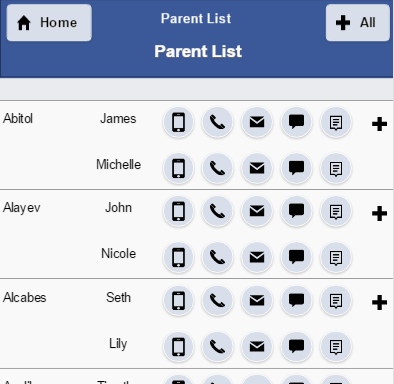This screenshot has height=384, width=394.
Task: Expand the Abitol family row plus
Action: click(x=379, y=124)
